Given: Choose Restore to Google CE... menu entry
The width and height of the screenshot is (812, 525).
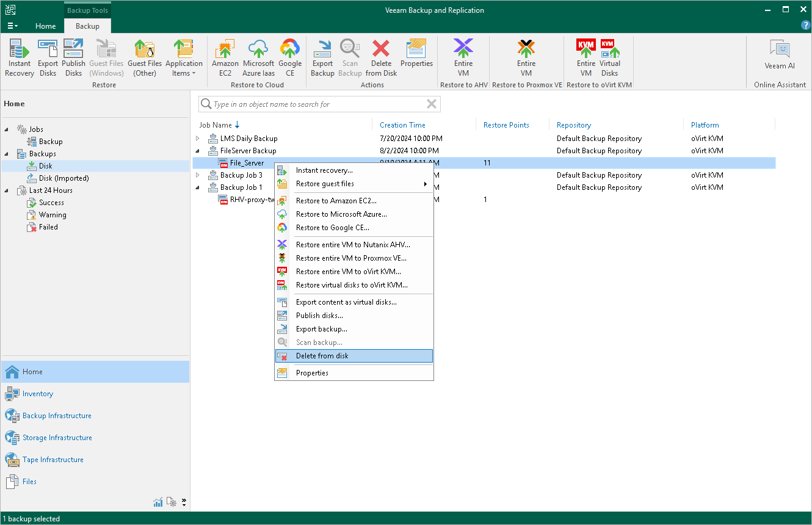Looking at the screenshot, I should point(354,228).
